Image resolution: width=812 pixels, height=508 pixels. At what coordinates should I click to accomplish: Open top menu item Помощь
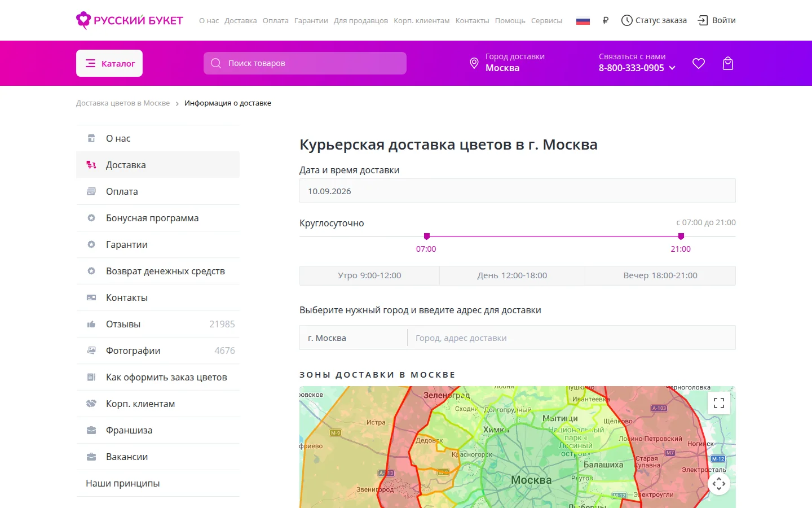coord(510,21)
